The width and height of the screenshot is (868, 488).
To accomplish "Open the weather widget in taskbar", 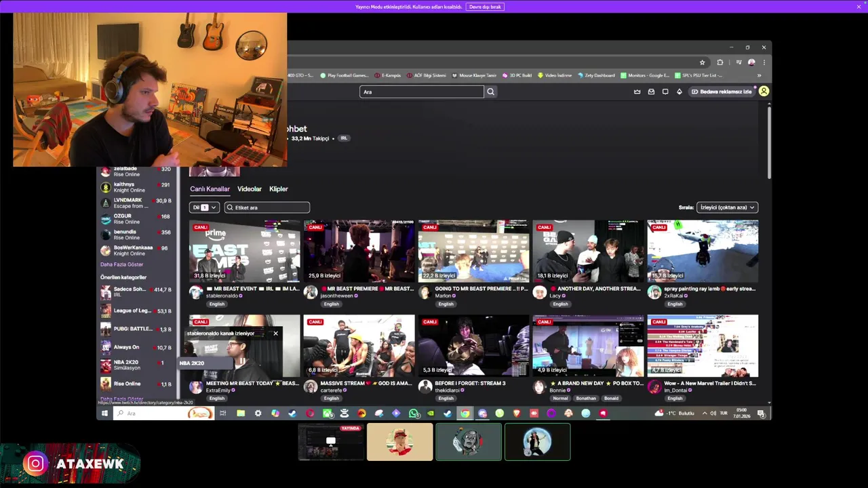I will pos(675,413).
